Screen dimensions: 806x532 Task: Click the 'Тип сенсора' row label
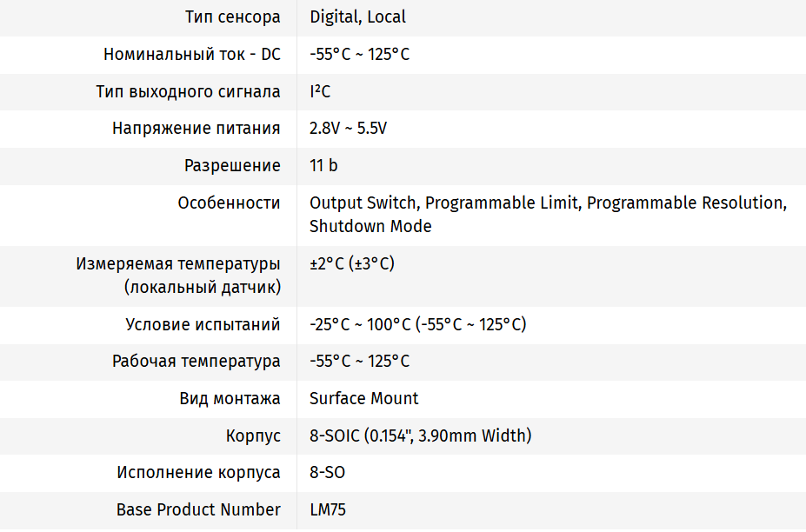tap(232, 17)
